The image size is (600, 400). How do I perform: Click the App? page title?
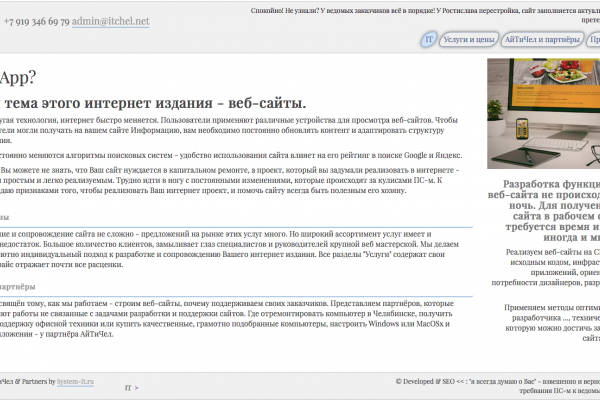[x=18, y=78]
